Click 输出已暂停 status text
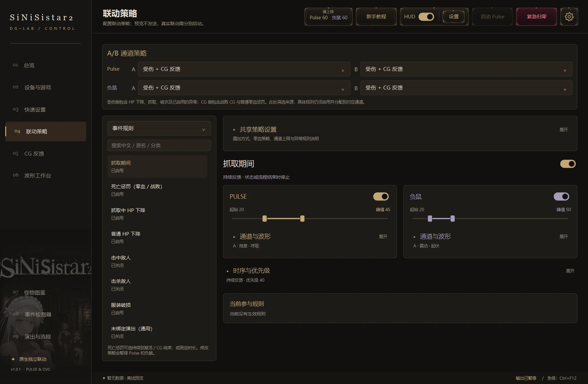588x384 pixels. click(x=526, y=378)
